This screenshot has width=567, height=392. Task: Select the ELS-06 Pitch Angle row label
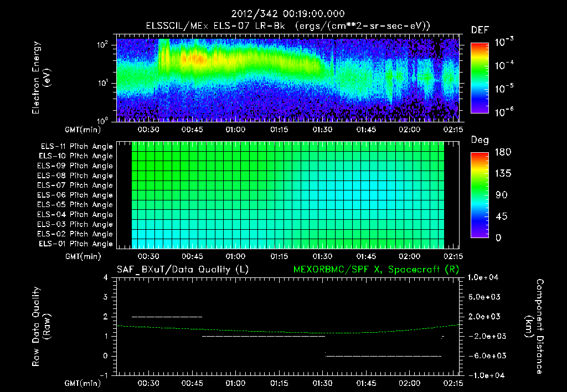[75, 195]
